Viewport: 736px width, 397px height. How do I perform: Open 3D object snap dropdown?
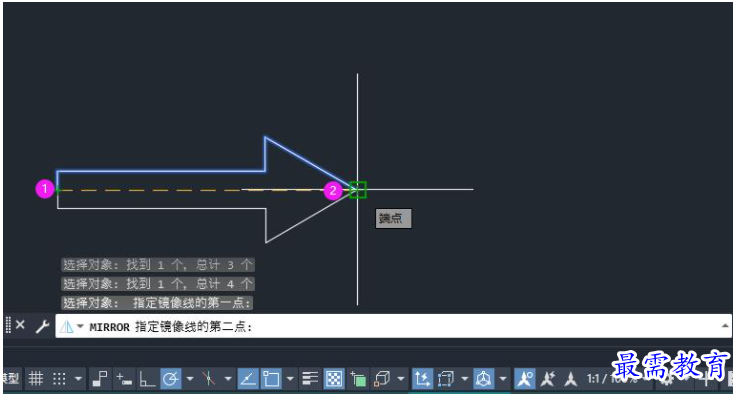coord(400,379)
